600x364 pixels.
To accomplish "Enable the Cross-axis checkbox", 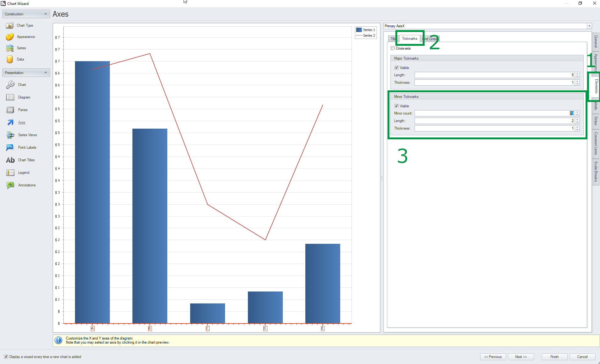I will (393, 48).
